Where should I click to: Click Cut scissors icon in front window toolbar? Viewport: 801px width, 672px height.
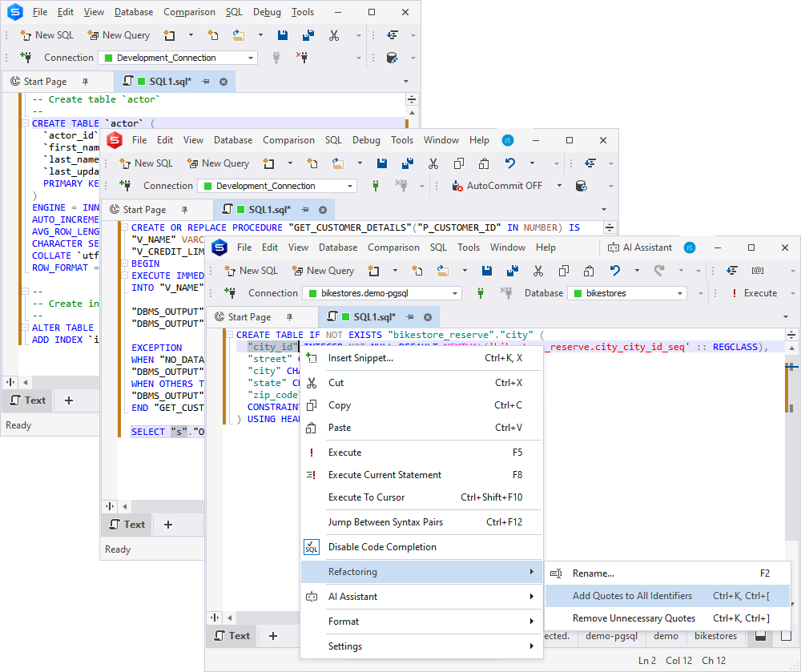tap(538, 271)
